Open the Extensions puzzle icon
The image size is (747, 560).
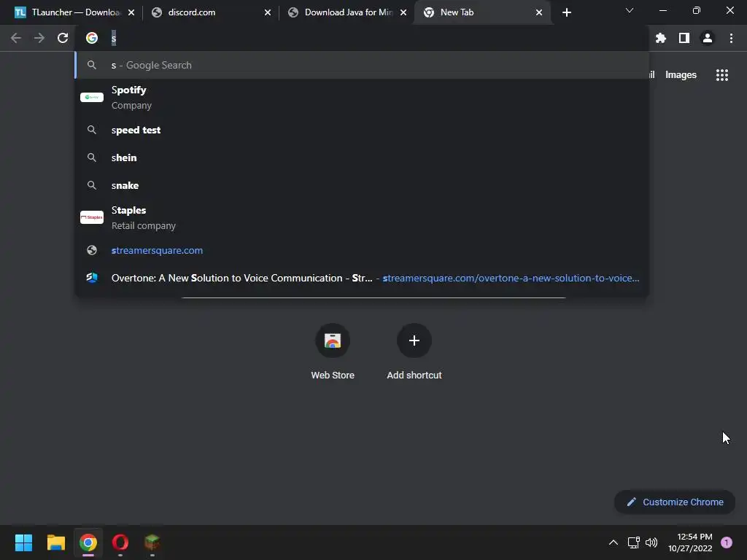[x=660, y=38]
